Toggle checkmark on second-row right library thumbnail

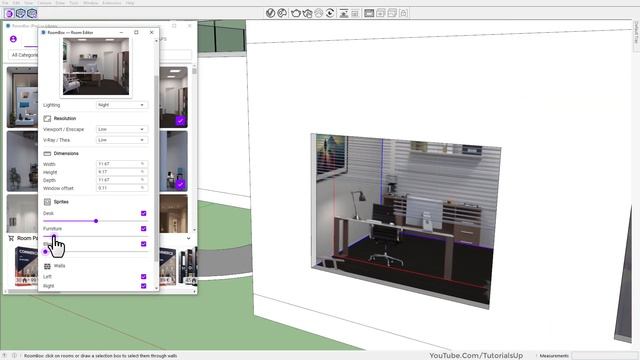click(x=180, y=184)
